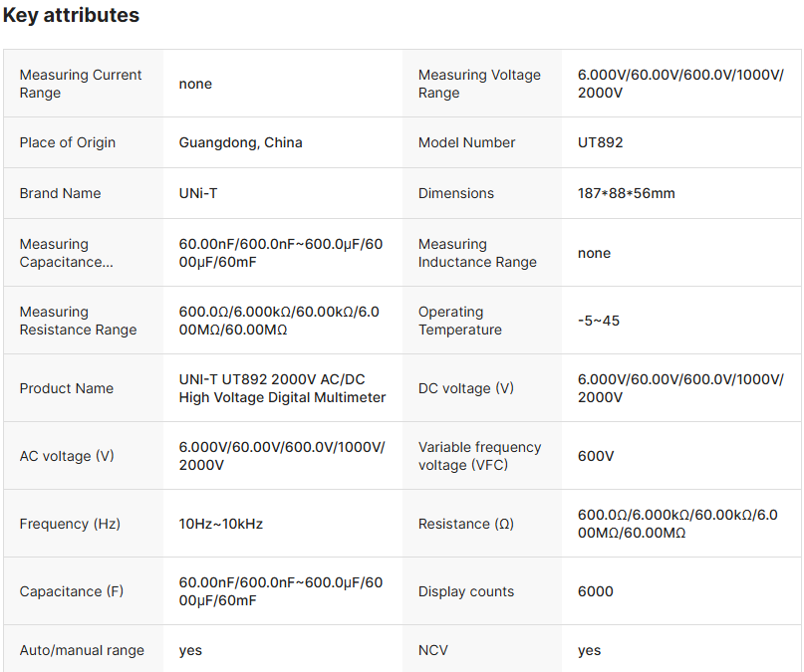Click the Key attributes heading
Viewport: 804px width, 672px height.
pyautogui.click(x=71, y=16)
